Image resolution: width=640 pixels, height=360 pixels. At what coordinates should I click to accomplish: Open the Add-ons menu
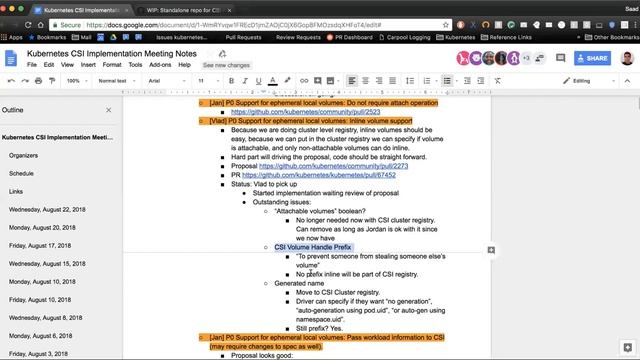pos(160,65)
